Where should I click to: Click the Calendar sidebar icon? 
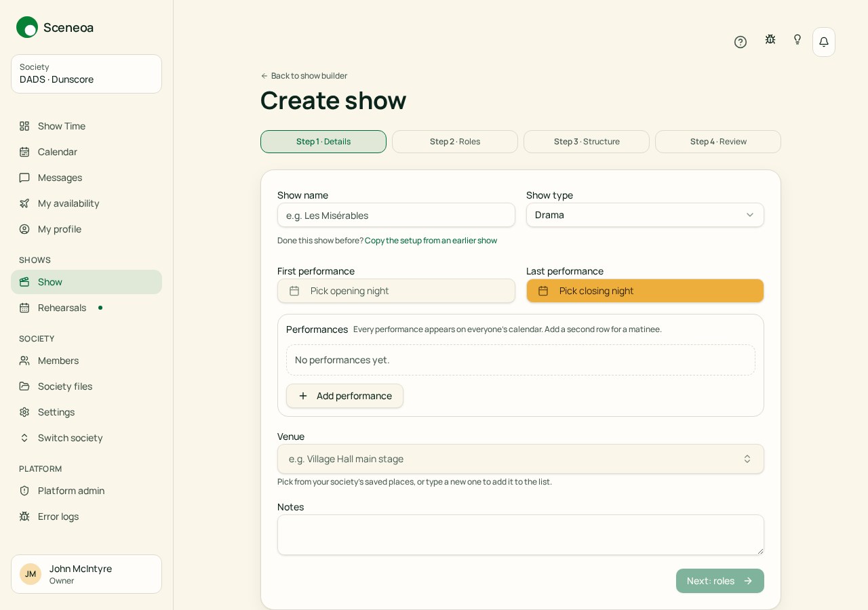click(24, 152)
